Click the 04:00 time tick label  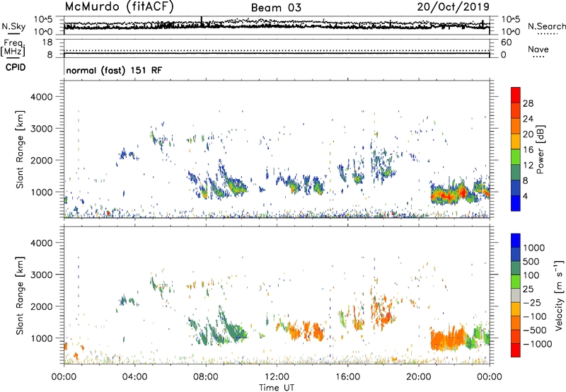pyautogui.click(x=134, y=377)
